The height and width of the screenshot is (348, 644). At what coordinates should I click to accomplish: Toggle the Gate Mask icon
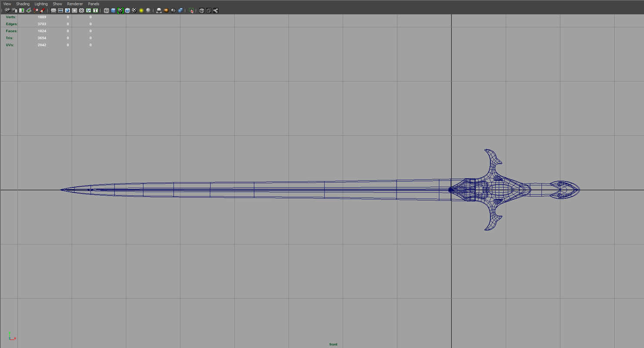point(74,10)
